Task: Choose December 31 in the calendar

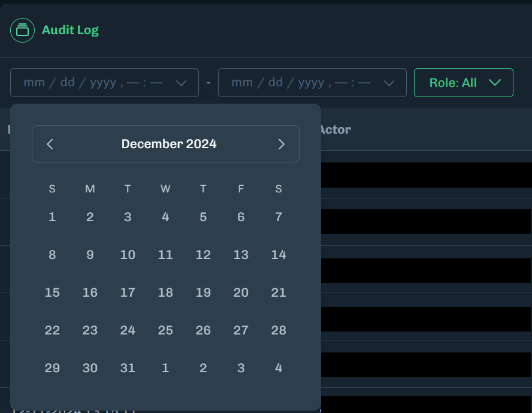Action: click(128, 368)
